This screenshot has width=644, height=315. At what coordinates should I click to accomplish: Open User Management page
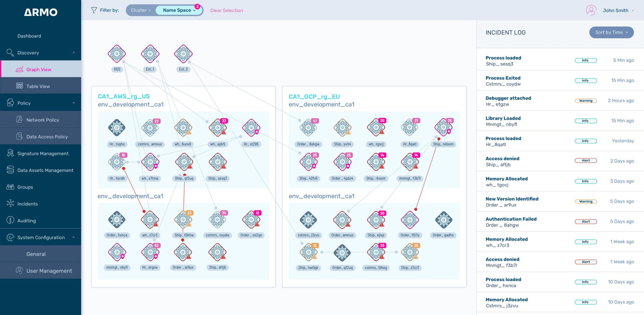click(x=41, y=271)
